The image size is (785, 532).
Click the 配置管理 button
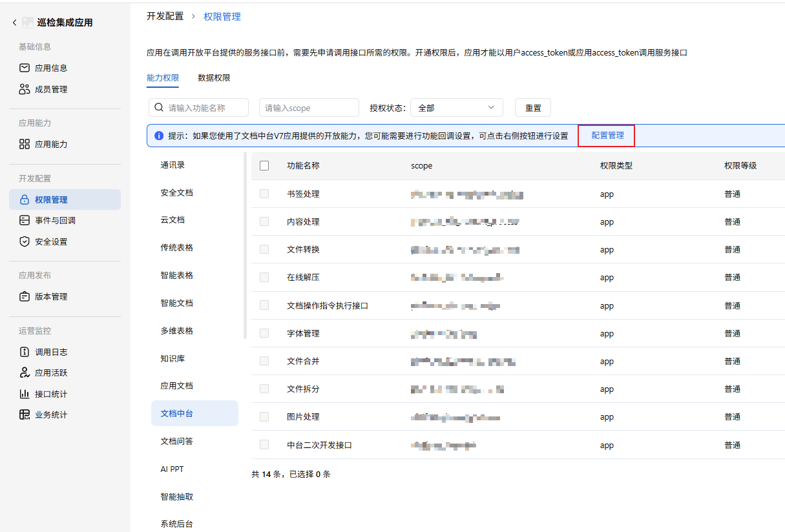606,135
